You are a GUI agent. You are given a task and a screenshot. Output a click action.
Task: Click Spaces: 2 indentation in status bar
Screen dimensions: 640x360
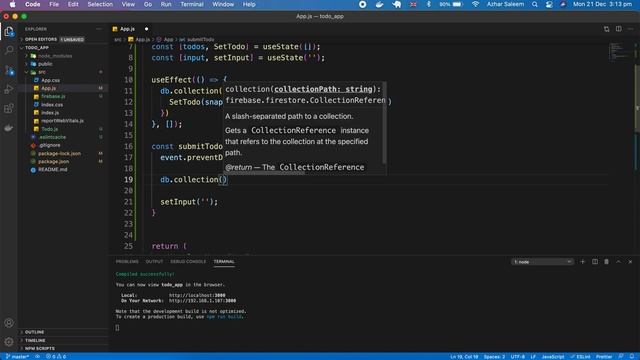(494, 357)
